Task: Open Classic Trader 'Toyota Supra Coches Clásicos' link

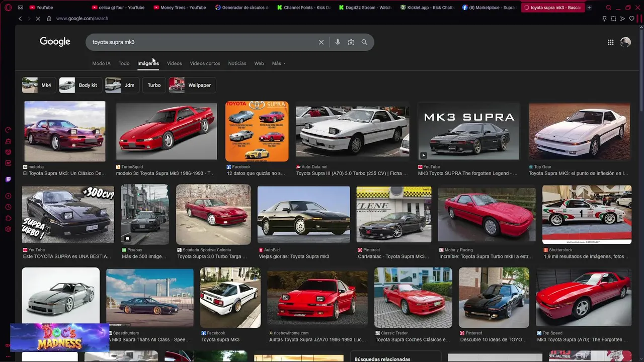Action: [x=413, y=340]
